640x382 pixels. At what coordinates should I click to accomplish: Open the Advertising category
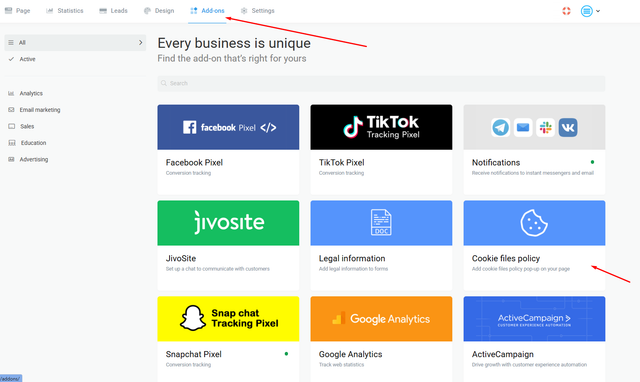[34, 160]
